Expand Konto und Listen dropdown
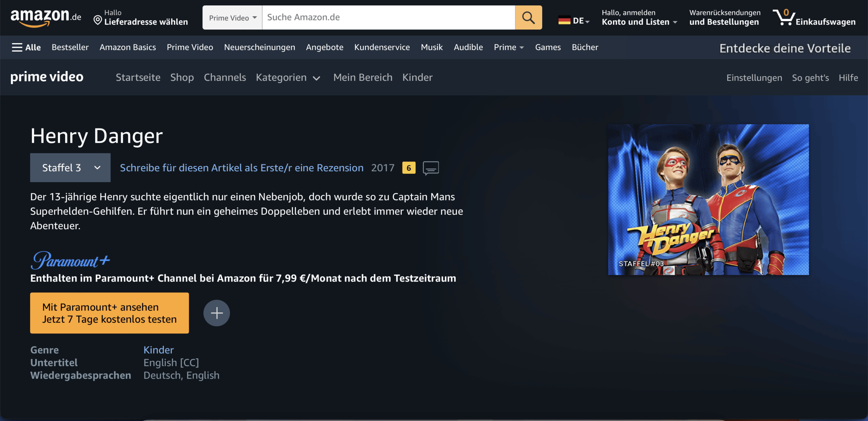The width and height of the screenshot is (868, 421). click(x=639, y=18)
